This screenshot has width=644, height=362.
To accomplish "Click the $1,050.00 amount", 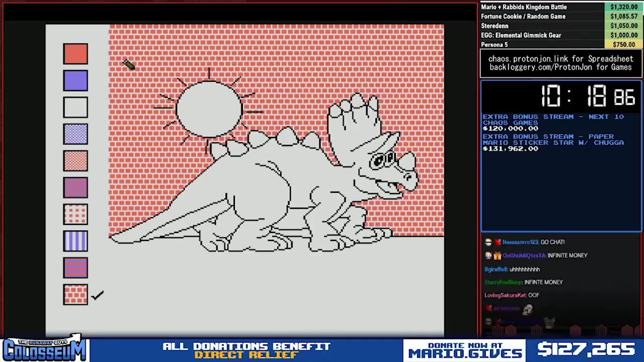I will 624,26.
